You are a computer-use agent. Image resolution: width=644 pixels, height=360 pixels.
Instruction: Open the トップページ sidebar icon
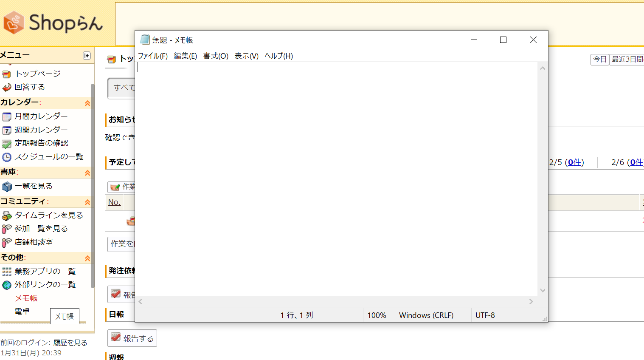(x=6, y=74)
